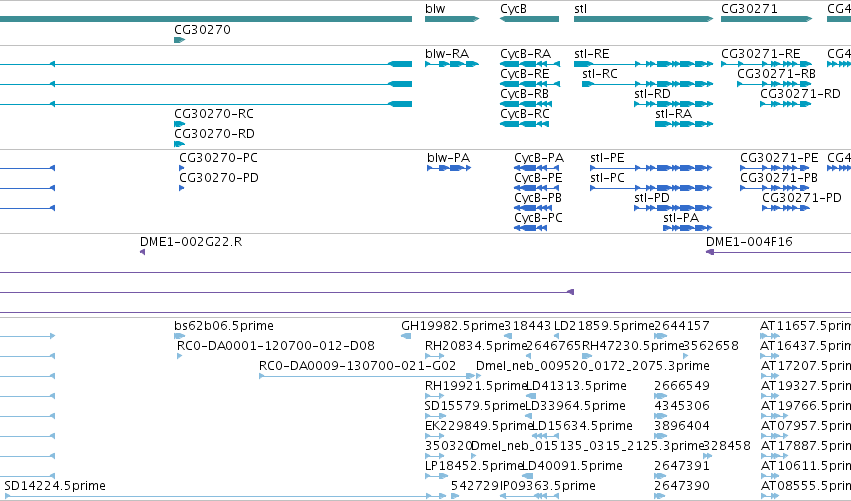Image resolution: width=851 pixels, height=501 pixels.
Task: Select EST IP09363.5prime
Action: (x=548, y=486)
